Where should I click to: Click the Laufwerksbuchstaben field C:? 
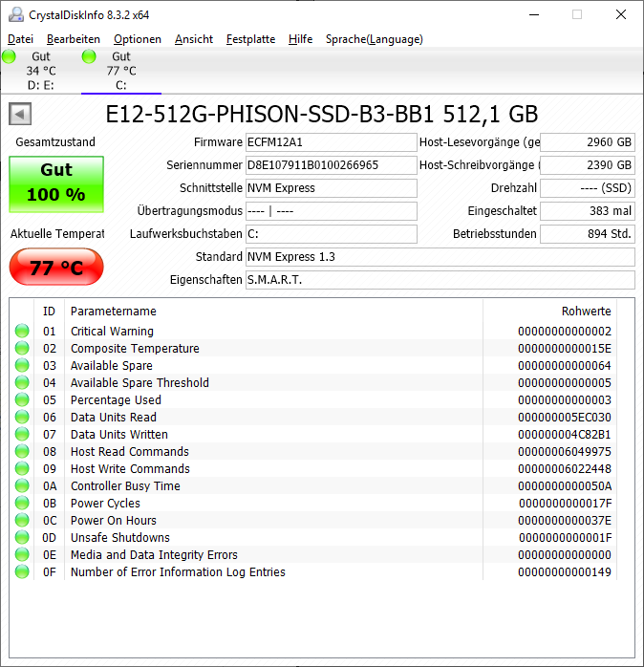point(332,234)
